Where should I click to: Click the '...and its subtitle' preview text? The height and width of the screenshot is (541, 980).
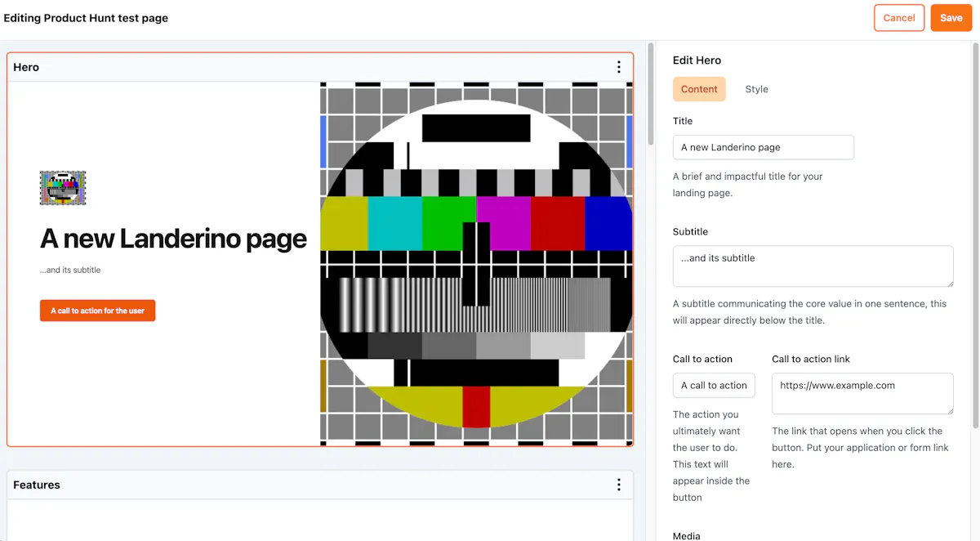pos(70,270)
